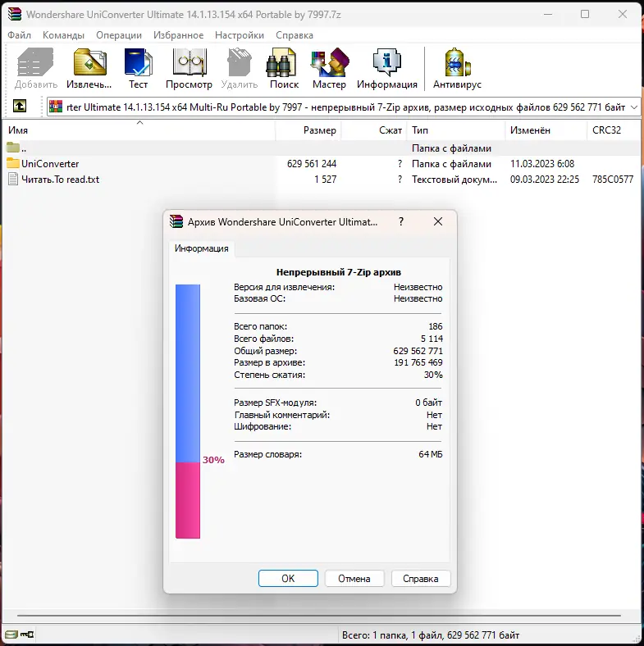This screenshot has height=646, width=644.
Task: Minimize the WinRAR main window
Action: coord(548,14)
